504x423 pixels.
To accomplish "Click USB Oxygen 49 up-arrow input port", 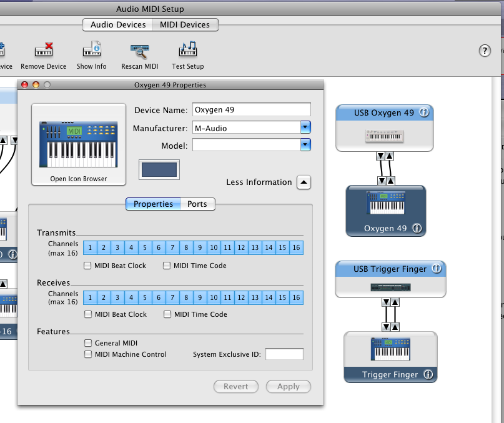I will 389,156.
